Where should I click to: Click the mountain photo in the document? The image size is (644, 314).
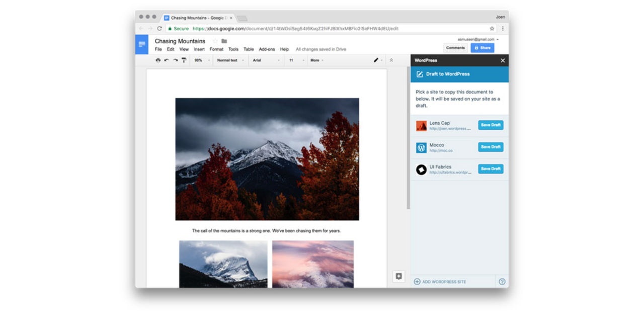coord(267,159)
